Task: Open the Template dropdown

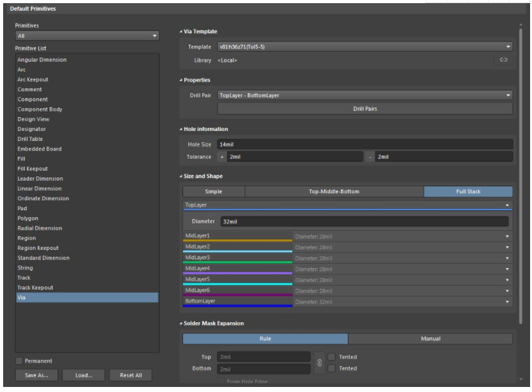Action: 365,47
